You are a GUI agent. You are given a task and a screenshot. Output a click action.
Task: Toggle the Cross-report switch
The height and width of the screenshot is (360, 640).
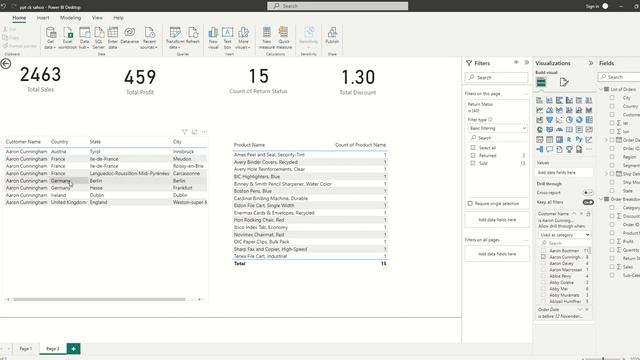[588, 193]
